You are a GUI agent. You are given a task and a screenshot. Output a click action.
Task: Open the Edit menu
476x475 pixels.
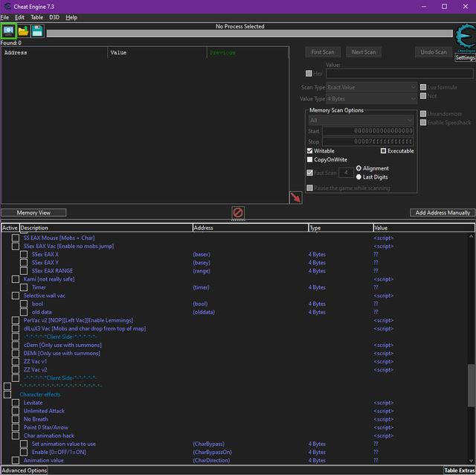tap(19, 17)
